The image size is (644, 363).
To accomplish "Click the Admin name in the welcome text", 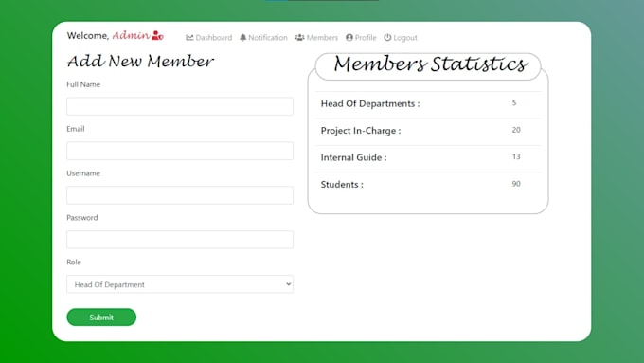I will 131,35.
